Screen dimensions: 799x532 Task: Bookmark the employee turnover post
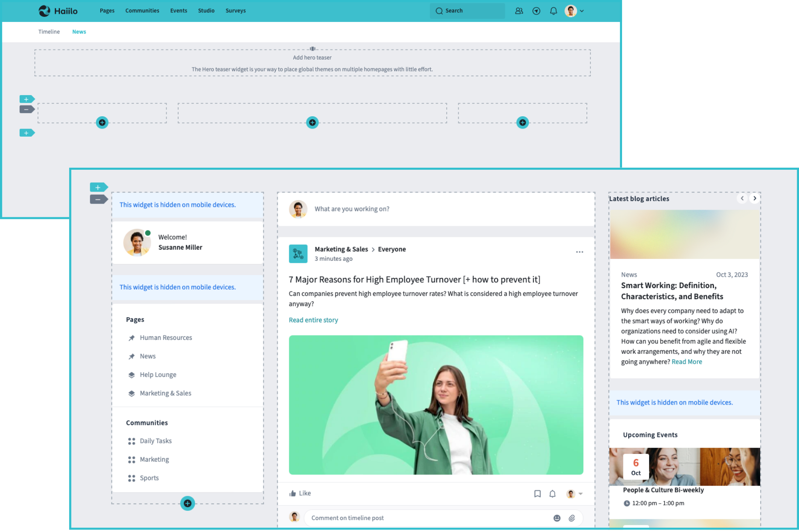(x=537, y=494)
